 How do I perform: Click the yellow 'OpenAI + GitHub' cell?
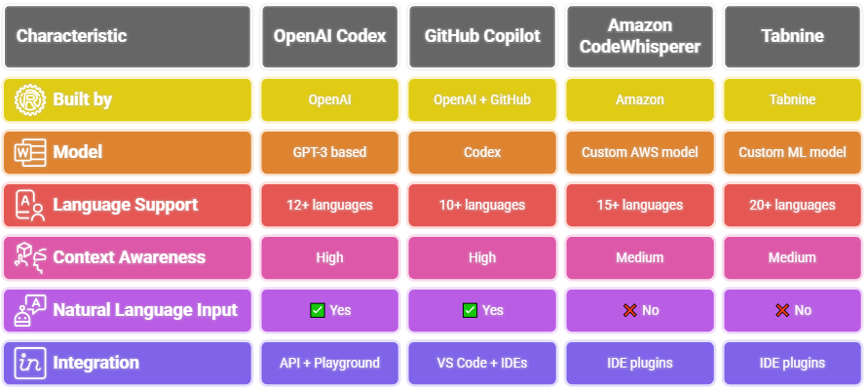pos(482,99)
